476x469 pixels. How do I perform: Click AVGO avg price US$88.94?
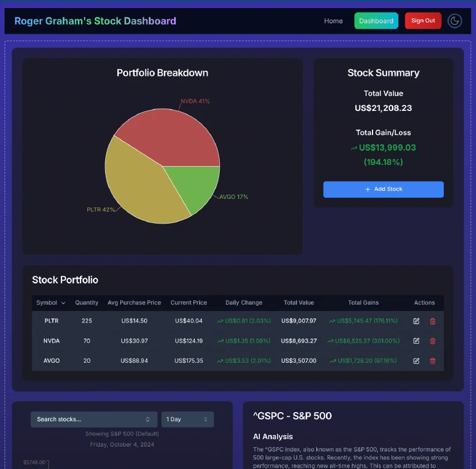point(134,360)
